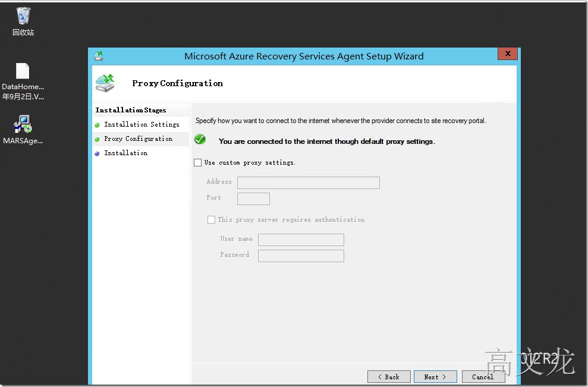This screenshot has width=588, height=387.
Task: Click the Password input field
Action: pos(301,256)
